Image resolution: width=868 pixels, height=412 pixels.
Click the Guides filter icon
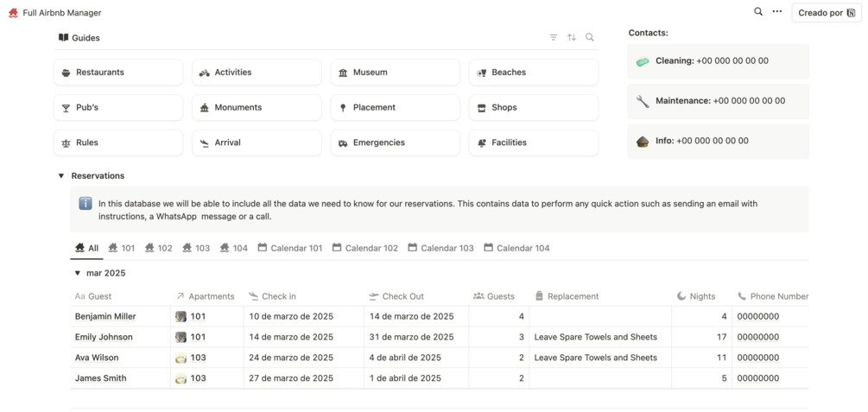(554, 38)
